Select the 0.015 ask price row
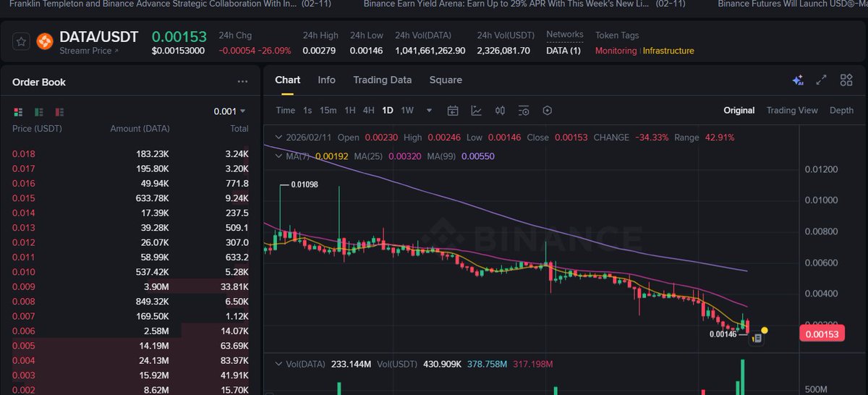 (130, 198)
